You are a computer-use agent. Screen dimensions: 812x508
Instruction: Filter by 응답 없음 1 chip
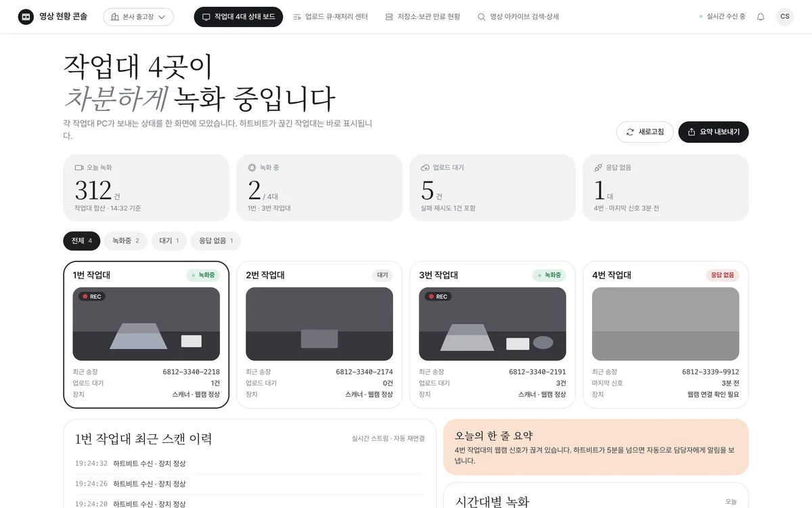pyautogui.click(x=216, y=240)
